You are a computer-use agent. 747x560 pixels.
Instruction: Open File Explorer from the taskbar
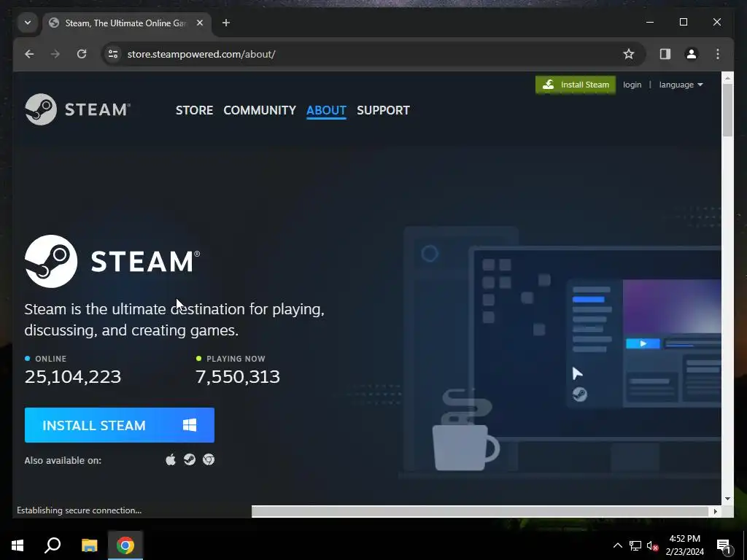click(89, 545)
